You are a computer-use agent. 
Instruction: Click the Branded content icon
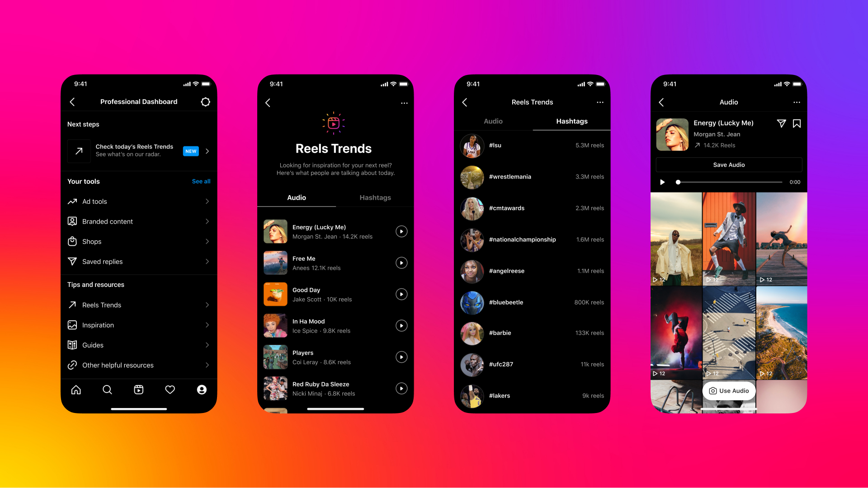point(72,221)
